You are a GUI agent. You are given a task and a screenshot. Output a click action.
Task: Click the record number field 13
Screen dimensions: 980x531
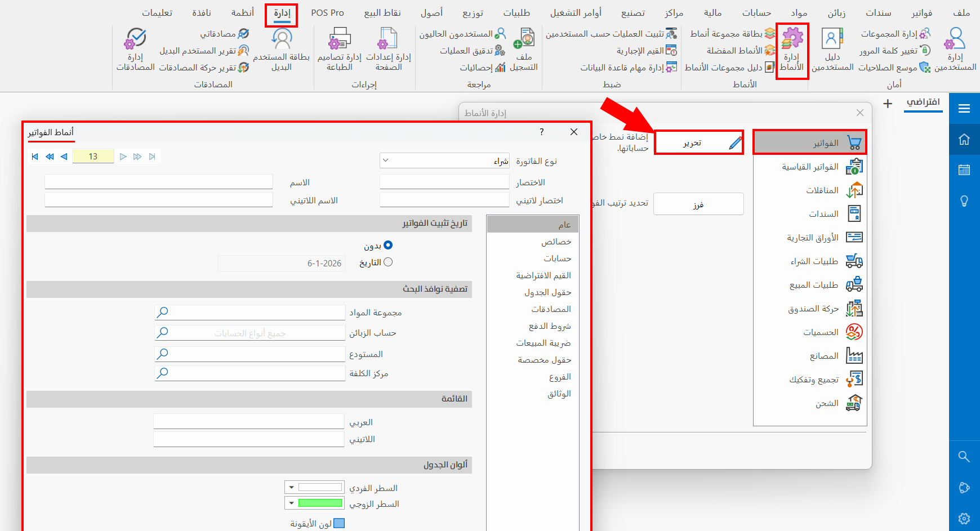tap(93, 157)
